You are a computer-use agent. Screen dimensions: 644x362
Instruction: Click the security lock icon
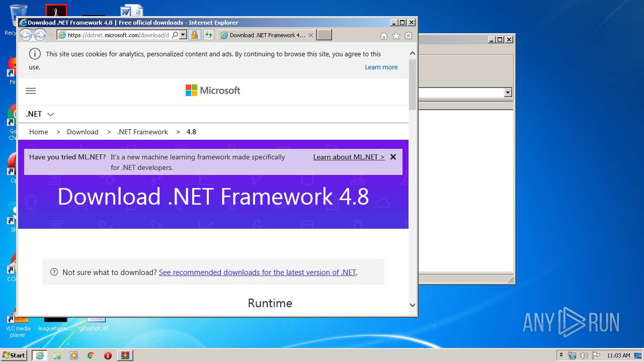[x=194, y=35]
